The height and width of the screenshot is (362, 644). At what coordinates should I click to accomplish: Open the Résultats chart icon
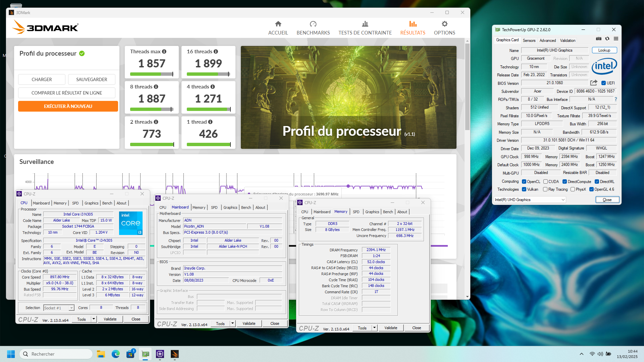pyautogui.click(x=413, y=24)
